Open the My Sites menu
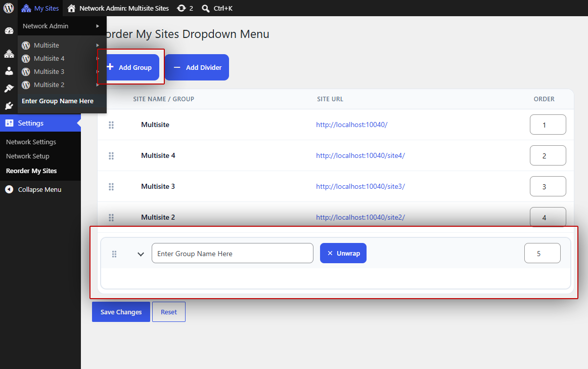 coord(40,8)
